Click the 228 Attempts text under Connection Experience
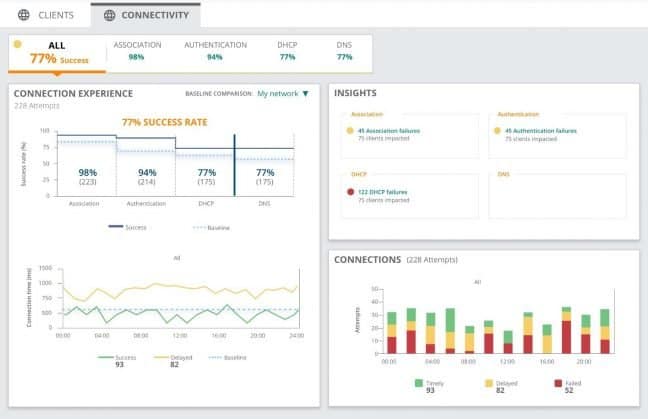Screen dimensions: 648x419 pos(37,106)
